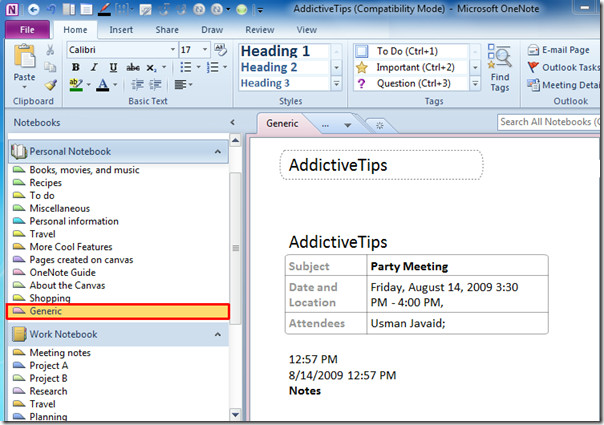This screenshot has width=604, height=425.
Task: Expand the Tags gallery more arrow
Action: pos(475,83)
